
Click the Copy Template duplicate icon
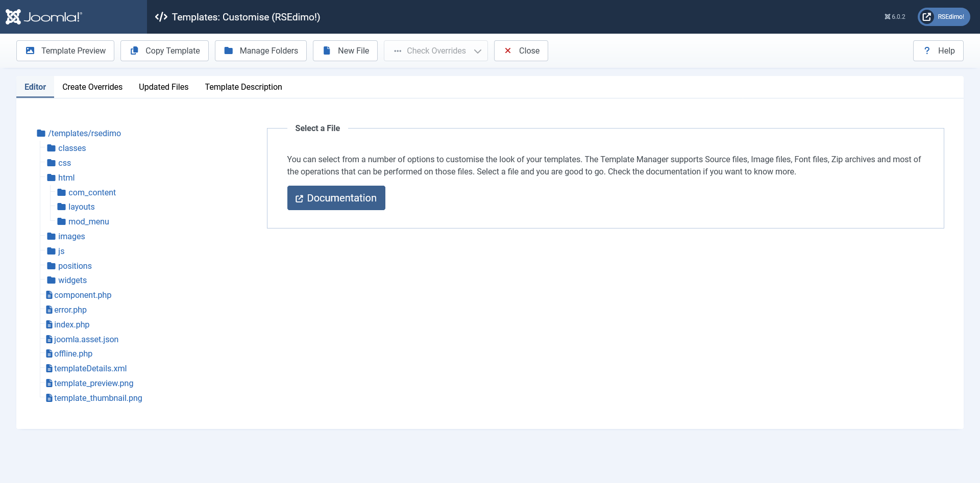click(134, 50)
